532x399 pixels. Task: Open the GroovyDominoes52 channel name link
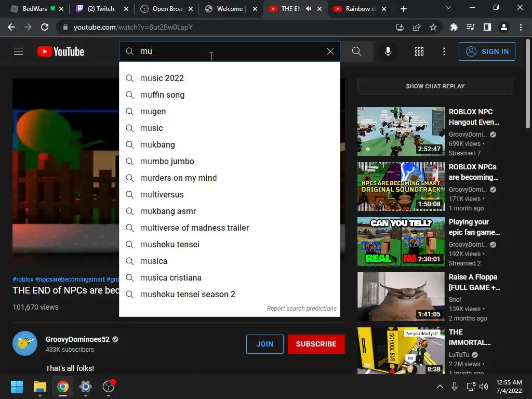77,339
